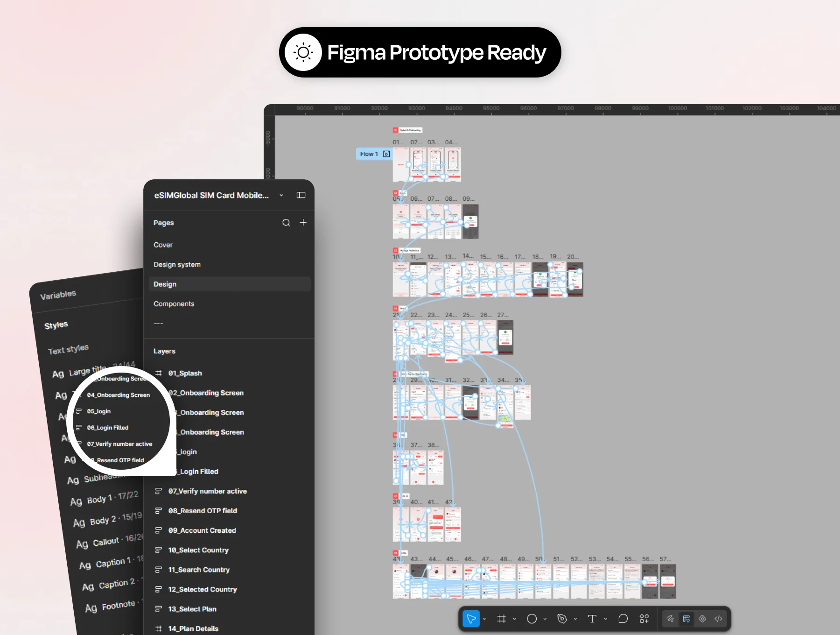Viewport: 840px width, 635px height.
Task: Open the shape tools dropdown chevron
Action: tap(545, 619)
